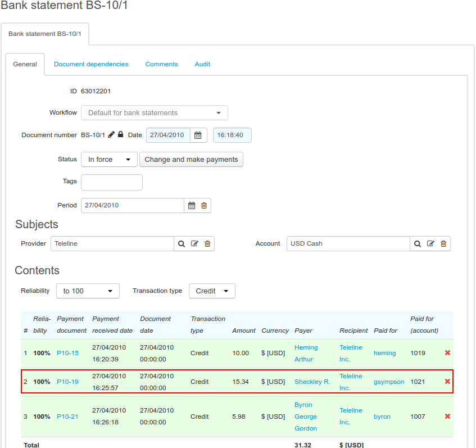Click the pencil icon next to BS-10/1
Viewport: 476px width, 448px height.
point(111,134)
